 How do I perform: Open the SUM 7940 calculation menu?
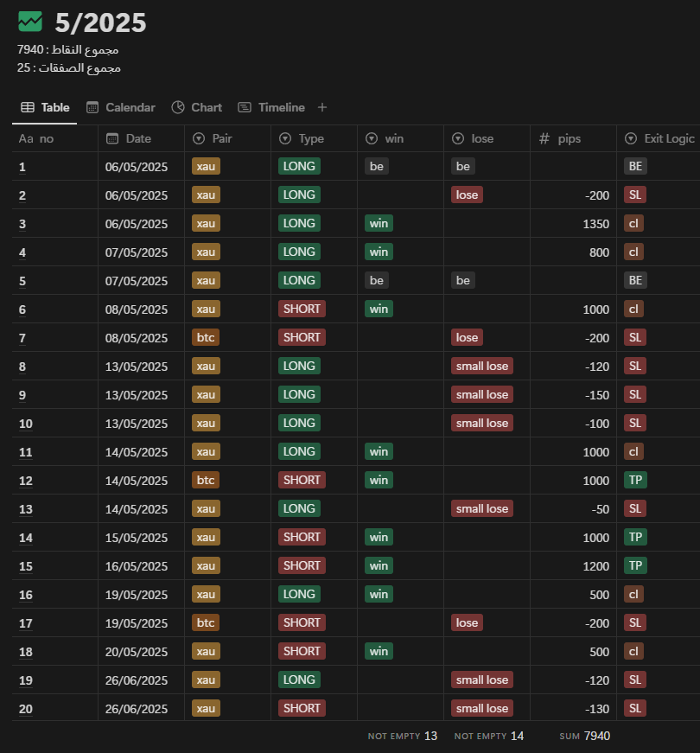coord(584,736)
